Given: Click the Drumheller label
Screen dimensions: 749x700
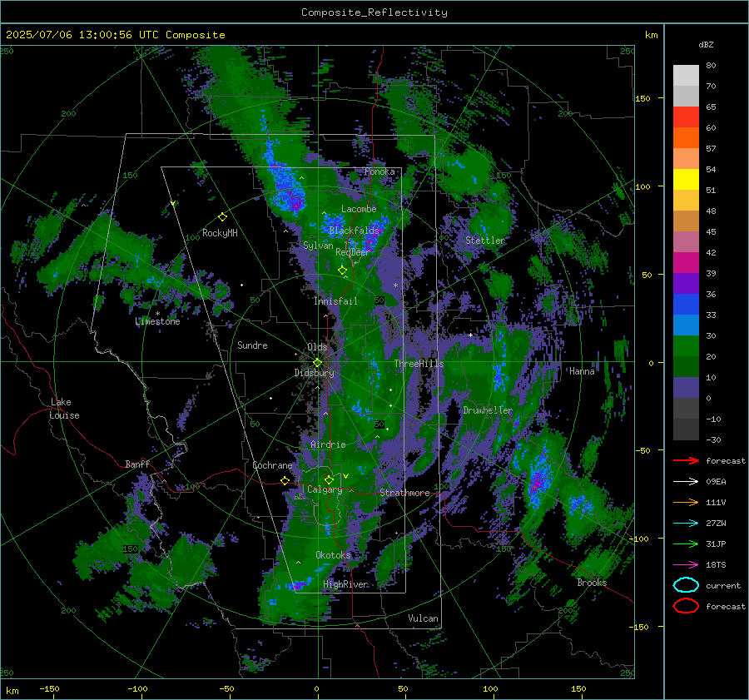Looking at the screenshot, I should [x=488, y=410].
